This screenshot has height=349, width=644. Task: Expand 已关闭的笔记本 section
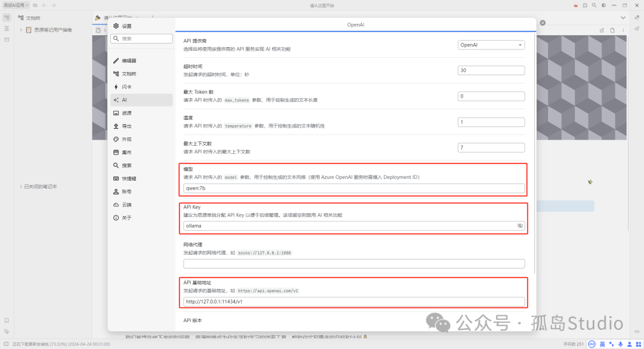pos(21,187)
